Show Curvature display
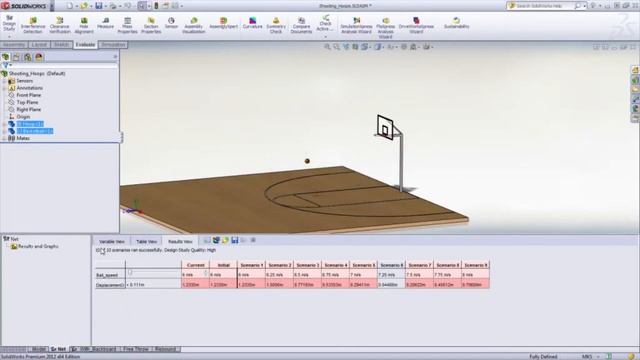640x360 pixels. (252, 23)
